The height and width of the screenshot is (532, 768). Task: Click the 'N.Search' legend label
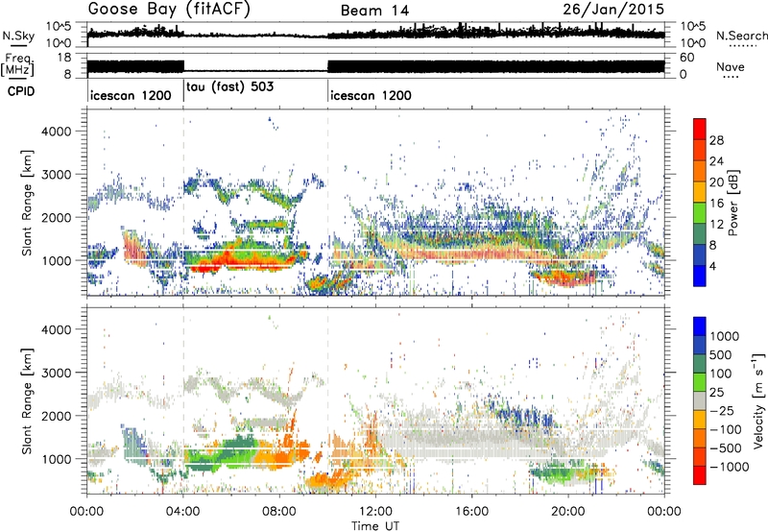[741, 36]
